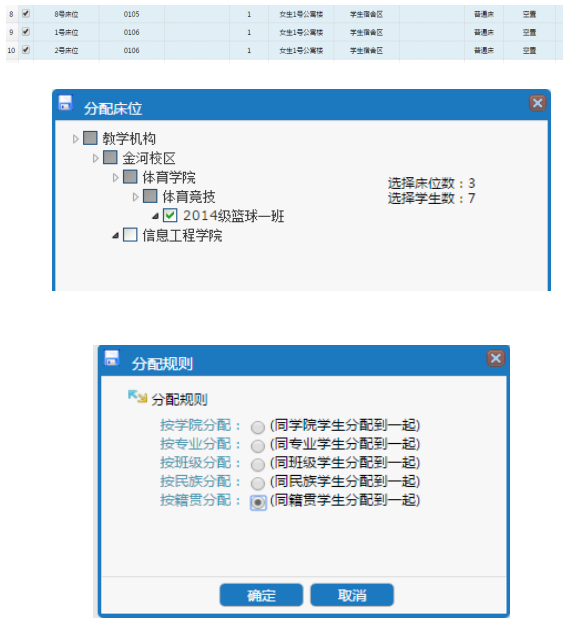Expand the 教学机构 tree node arrow
Screen dimensions: 570x630
coord(76,139)
